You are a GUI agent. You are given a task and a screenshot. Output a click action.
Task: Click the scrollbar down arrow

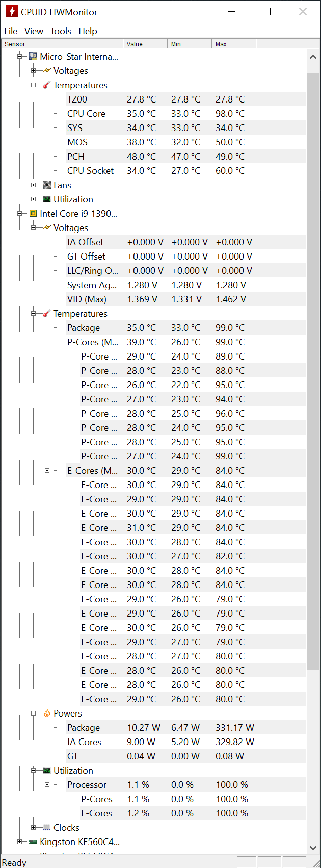pyautogui.click(x=313, y=848)
